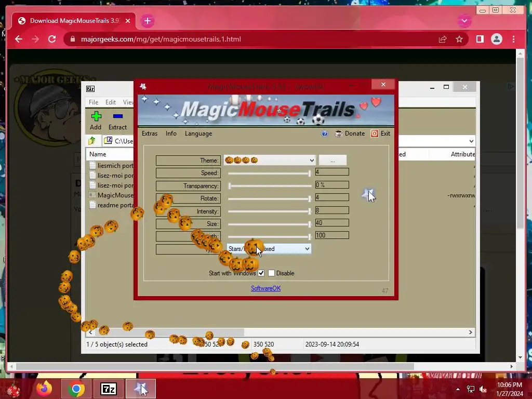The width and height of the screenshot is (532, 399).
Task: Click the Donate coffee cup button
Action: pos(350,134)
